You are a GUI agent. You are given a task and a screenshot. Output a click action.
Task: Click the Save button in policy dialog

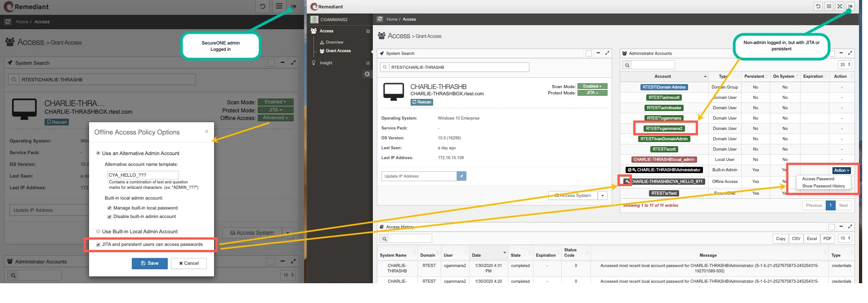[x=150, y=263]
